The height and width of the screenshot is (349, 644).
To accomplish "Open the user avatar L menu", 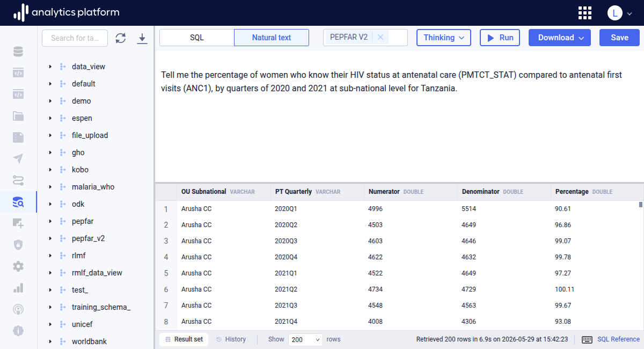I will point(619,13).
